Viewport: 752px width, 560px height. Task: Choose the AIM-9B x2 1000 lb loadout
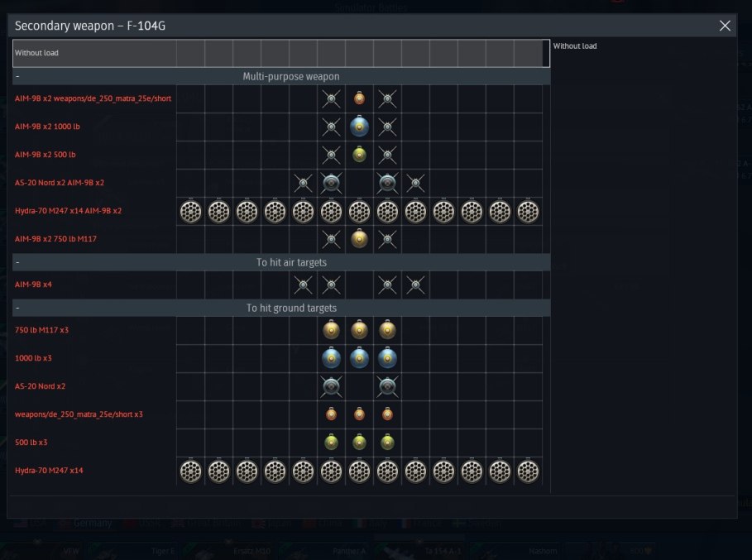281,127
